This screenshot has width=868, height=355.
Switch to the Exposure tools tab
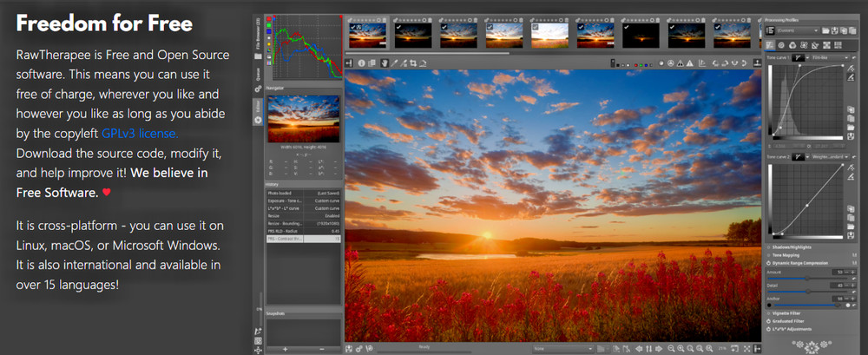tap(769, 45)
